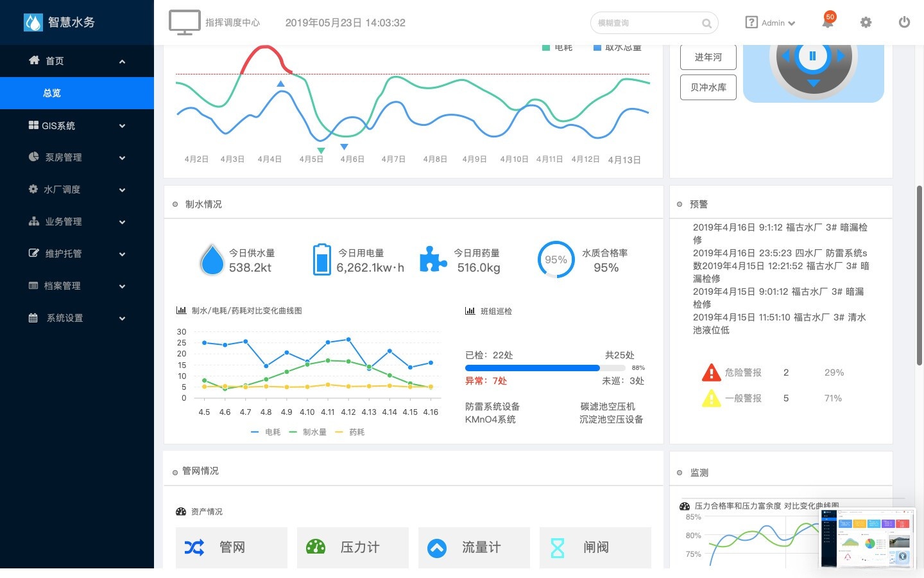Click the search magnifier icon
The image size is (924, 578).
pyautogui.click(x=706, y=24)
